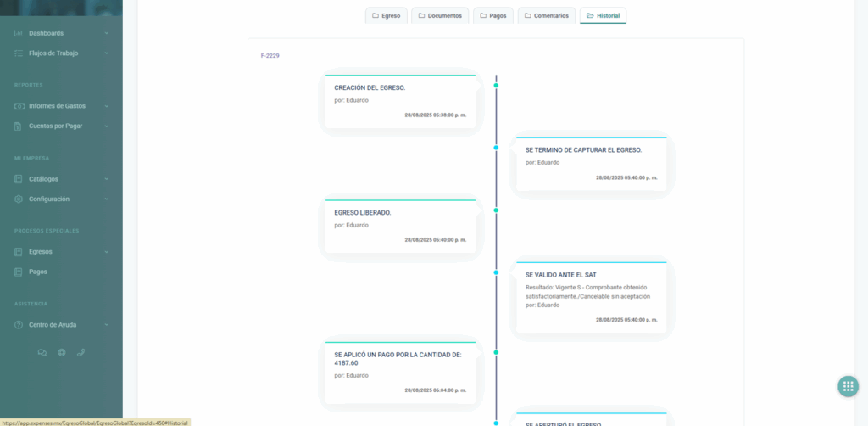
Task: Click the Flujos de Trabajo list icon
Action: click(19, 53)
